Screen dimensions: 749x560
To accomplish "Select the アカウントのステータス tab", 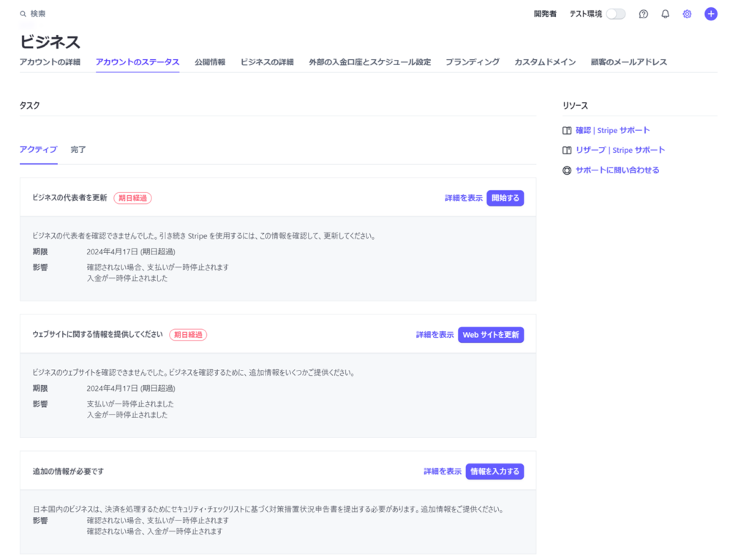I will click(138, 62).
